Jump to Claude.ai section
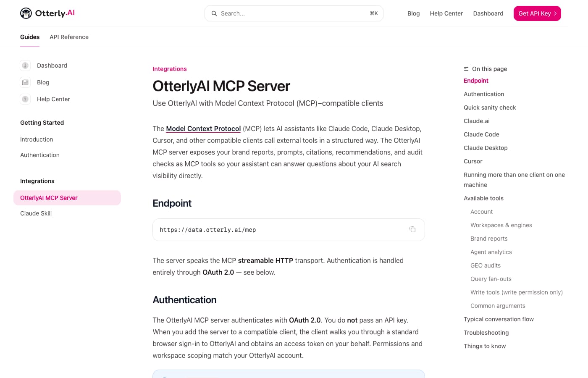Screen dimensions: 588x378 (x=477, y=121)
